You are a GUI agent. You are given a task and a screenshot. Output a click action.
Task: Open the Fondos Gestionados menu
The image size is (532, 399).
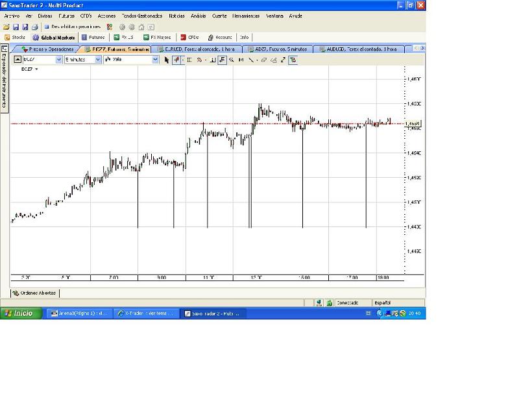[142, 16]
